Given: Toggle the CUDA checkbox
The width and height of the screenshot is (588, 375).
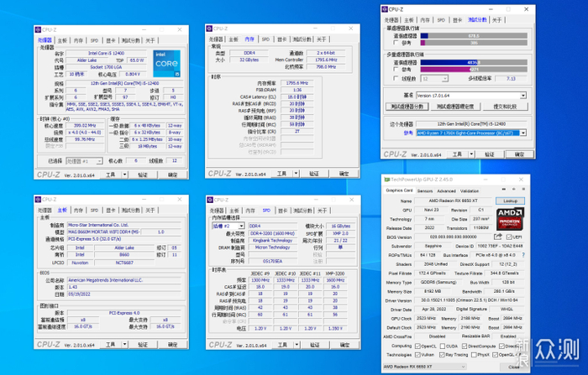Looking at the screenshot, I should click(443, 346).
